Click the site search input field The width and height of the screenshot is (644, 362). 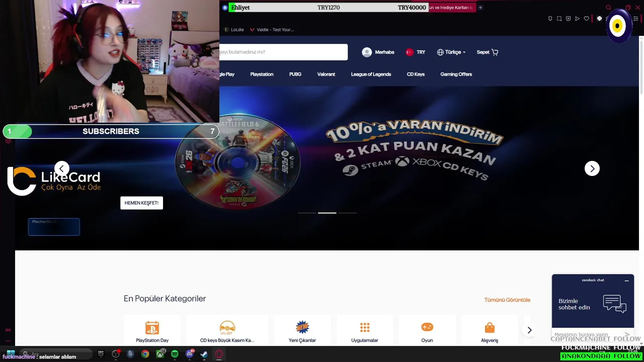283,52
